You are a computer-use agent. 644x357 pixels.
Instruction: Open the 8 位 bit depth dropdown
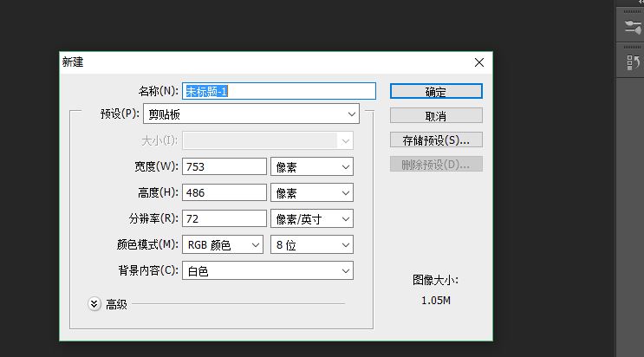(x=312, y=244)
